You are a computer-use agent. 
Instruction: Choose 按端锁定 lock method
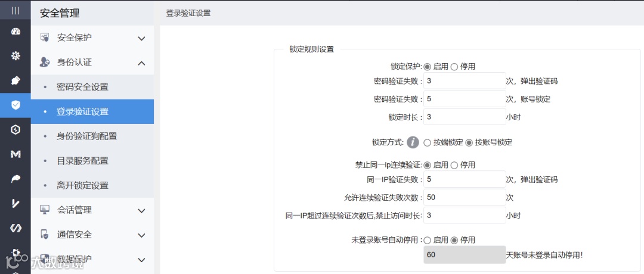click(x=427, y=143)
